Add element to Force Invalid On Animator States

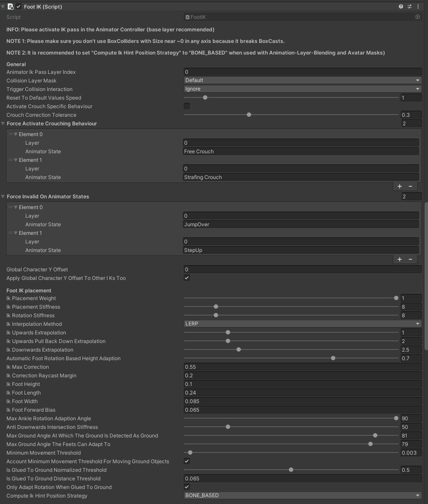pyautogui.click(x=400, y=259)
